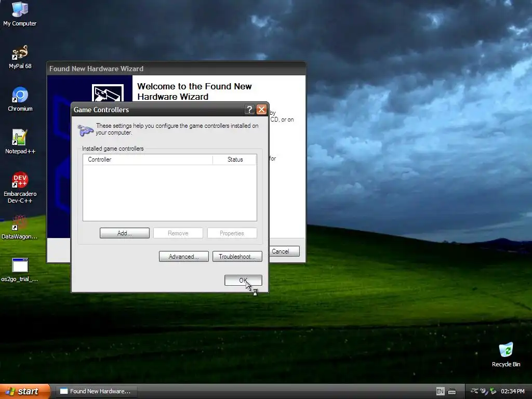This screenshot has height=399, width=532.
Task: Click the clock showing 02:34 PM
Action: 513,391
